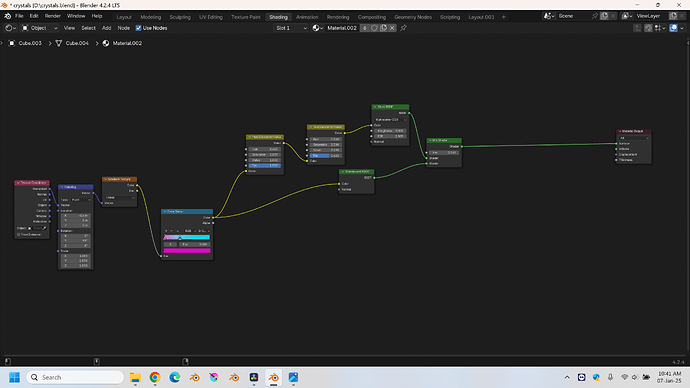The image size is (690, 388).
Task: Add a new workspace with plus tab
Action: (x=503, y=17)
